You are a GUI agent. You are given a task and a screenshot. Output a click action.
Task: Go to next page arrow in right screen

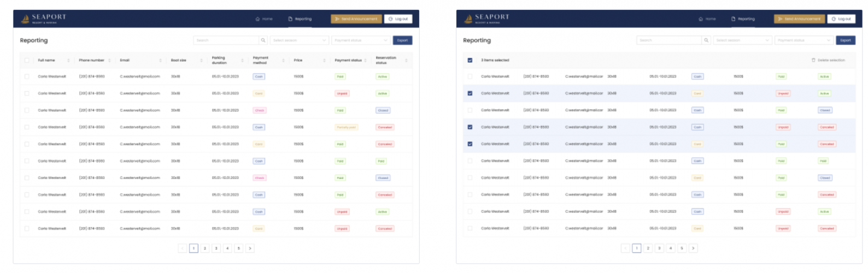(x=693, y=248)
